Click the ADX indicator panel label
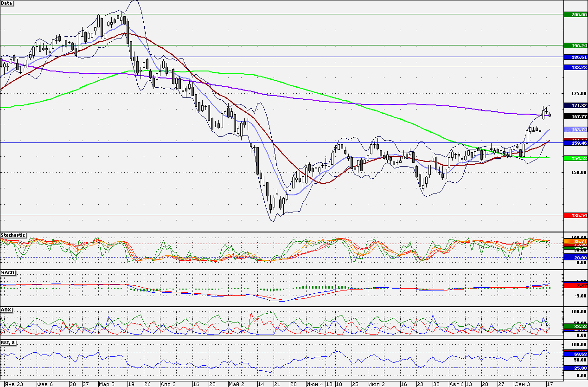Image resolution: width=588 pixels, height=387 pixels. 6,310
